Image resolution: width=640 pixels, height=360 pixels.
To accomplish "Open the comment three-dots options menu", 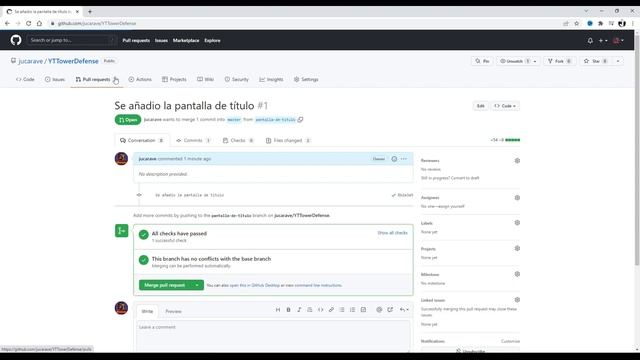I will click(404, 159).
